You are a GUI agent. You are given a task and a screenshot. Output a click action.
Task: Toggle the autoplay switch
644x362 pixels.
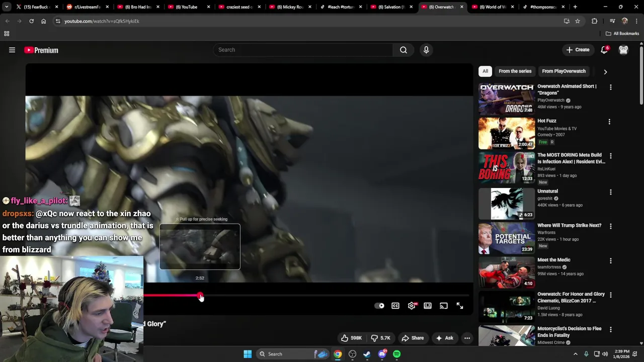coord(379,306)
